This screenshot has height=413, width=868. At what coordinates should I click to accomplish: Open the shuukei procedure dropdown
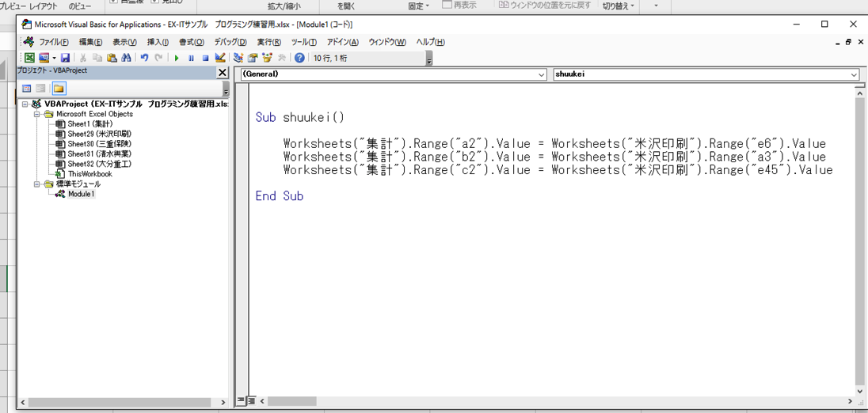pos(853,74)
